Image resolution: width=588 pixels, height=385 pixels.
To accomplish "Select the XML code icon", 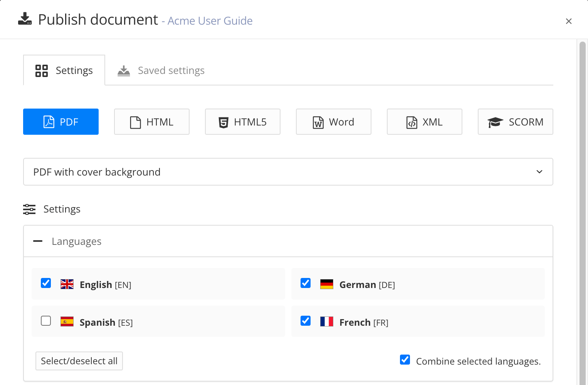I will (412, 122).
